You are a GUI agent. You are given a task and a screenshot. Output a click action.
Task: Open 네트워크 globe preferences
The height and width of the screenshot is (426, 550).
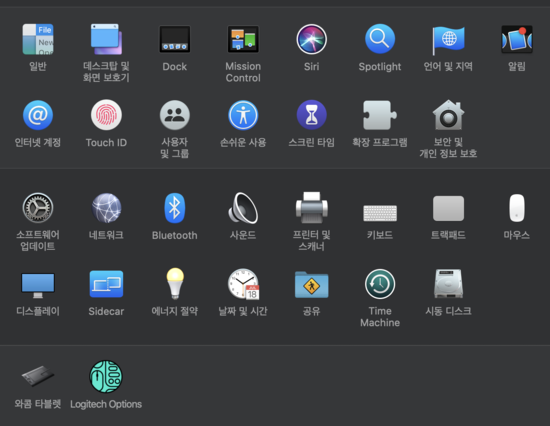106,208
